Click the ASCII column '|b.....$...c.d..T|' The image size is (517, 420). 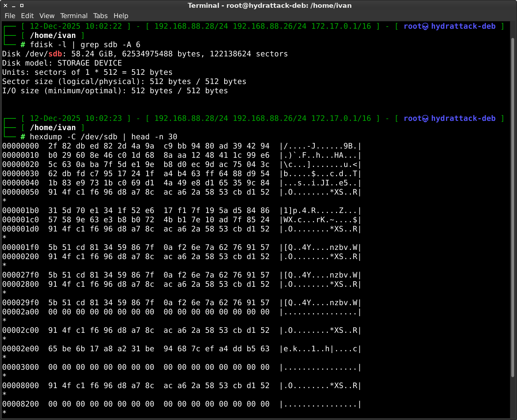click(320, 174)
